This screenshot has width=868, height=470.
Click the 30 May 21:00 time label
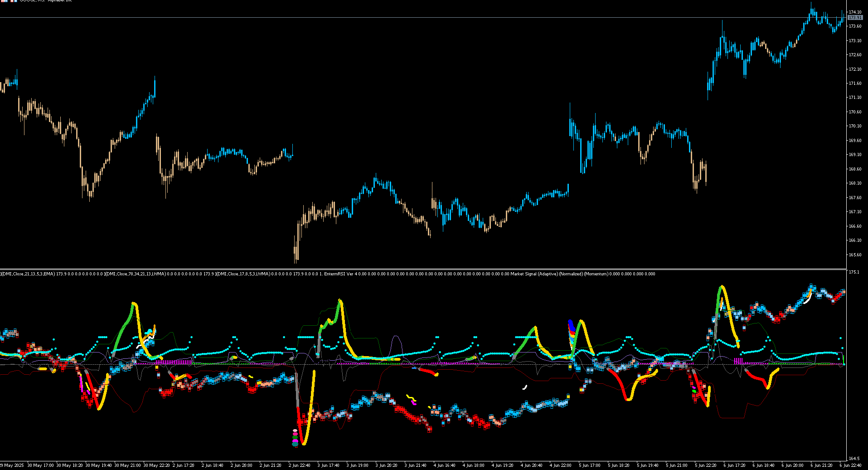coord(127,465)
